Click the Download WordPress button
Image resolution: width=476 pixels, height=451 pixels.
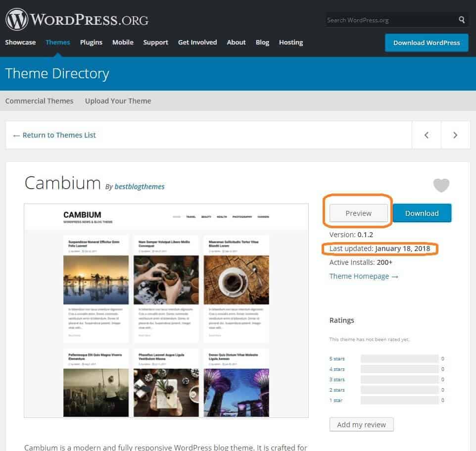427,43
